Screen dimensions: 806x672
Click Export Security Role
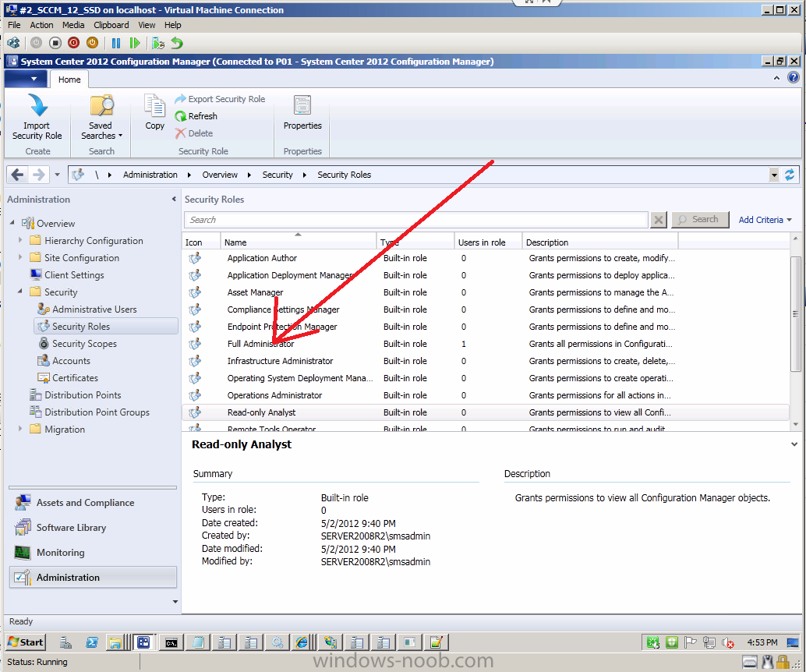(220, 99)
